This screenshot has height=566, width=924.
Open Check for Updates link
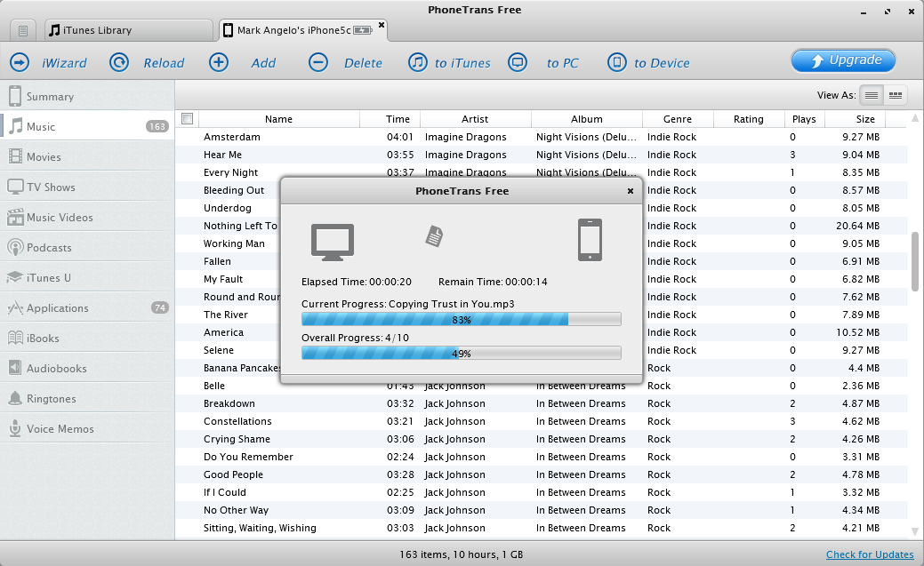870,554
